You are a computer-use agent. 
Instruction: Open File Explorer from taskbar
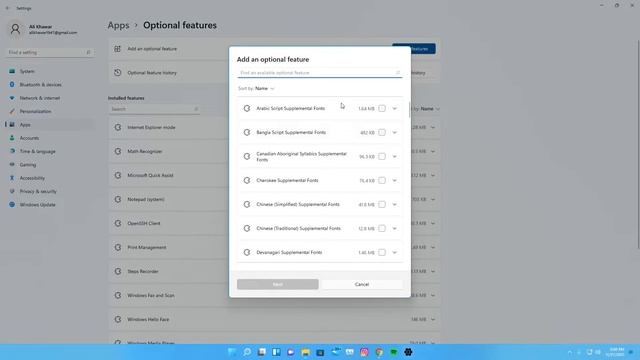click(305, 352)
